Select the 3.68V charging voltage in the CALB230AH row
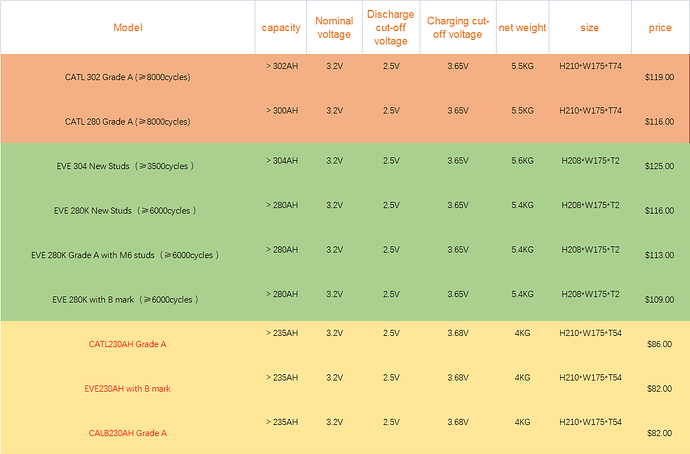This screenshot has width=690, height=454. tap(458, 422)
